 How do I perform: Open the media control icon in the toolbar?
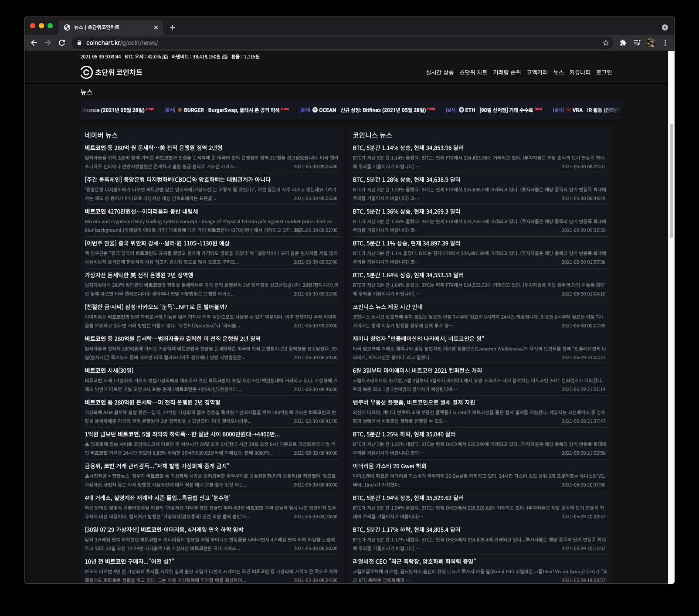(x=637, y=43)
